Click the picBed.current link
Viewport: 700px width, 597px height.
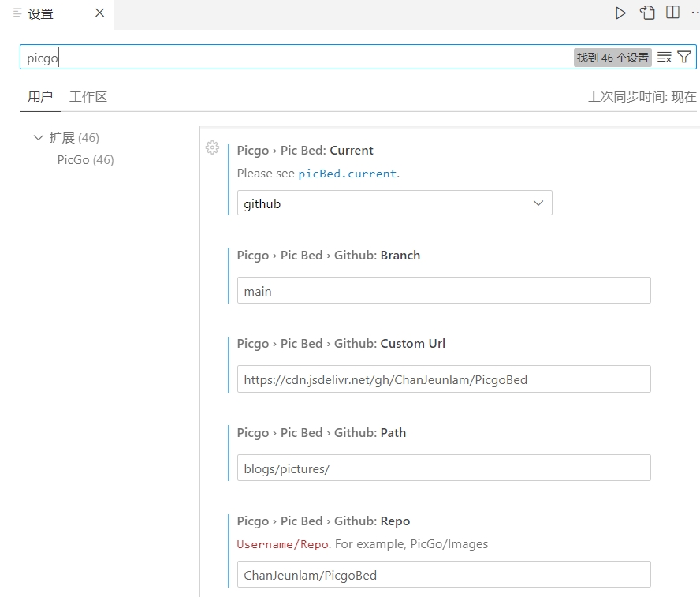point(348,174)
